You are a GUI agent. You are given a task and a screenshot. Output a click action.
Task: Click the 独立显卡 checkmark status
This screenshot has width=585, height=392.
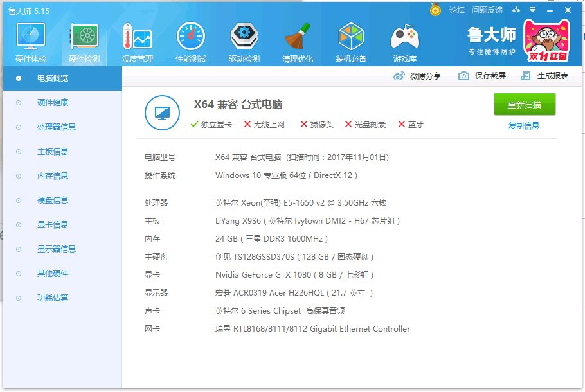coord(211,125)
